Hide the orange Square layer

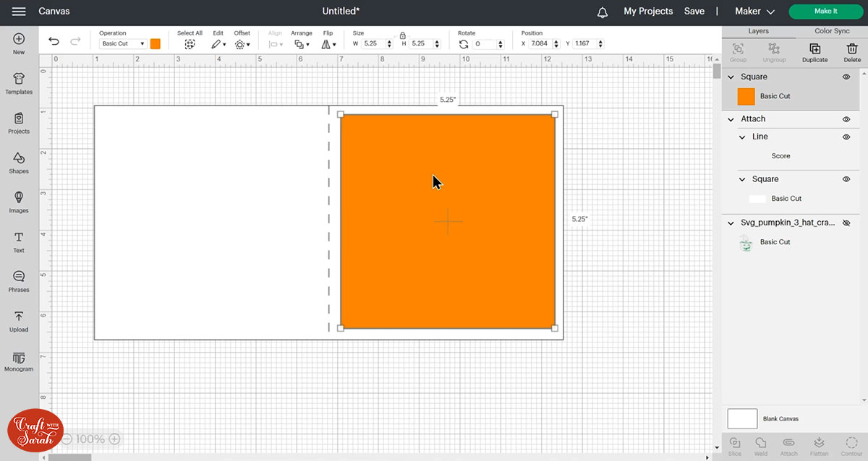click(x=846, y=77)
